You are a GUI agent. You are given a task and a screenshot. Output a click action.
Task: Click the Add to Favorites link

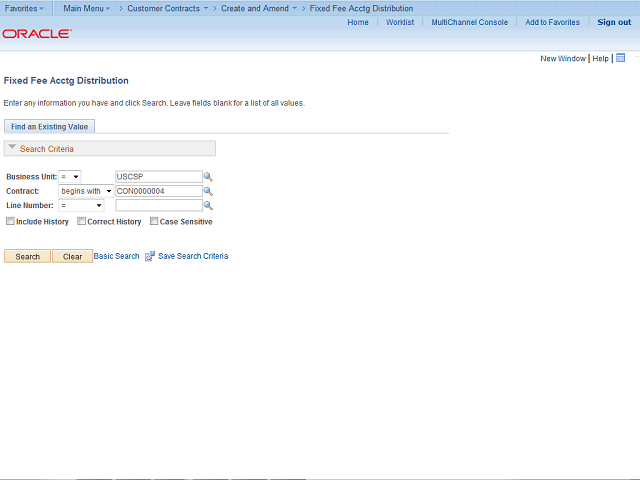point(552,22)
